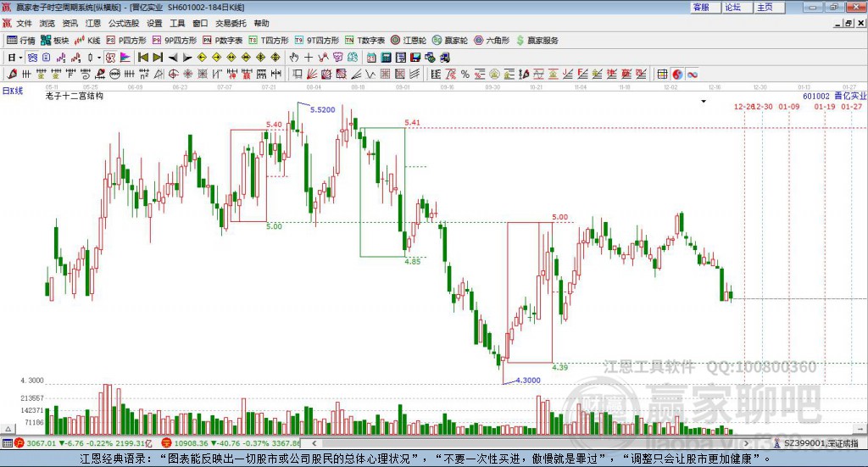Click the first yellow diamond arrow icon
This screenshot has width=868, height=467.
tap(202, 58)
